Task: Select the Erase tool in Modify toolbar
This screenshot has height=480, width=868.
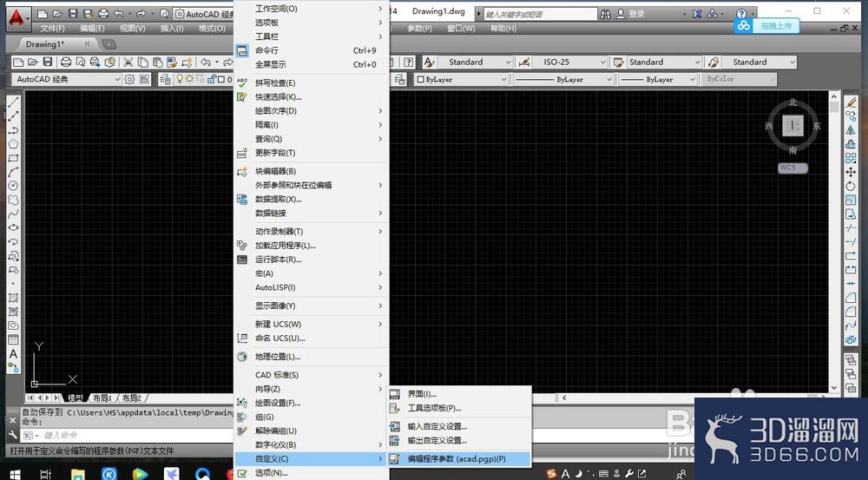Action: point(851,102)
